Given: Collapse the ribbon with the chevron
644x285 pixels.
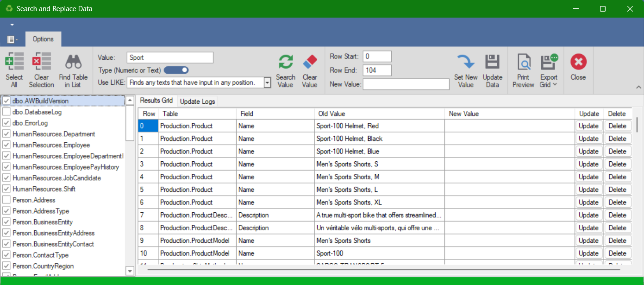Looking at the screenshot, I should point(638,87).
